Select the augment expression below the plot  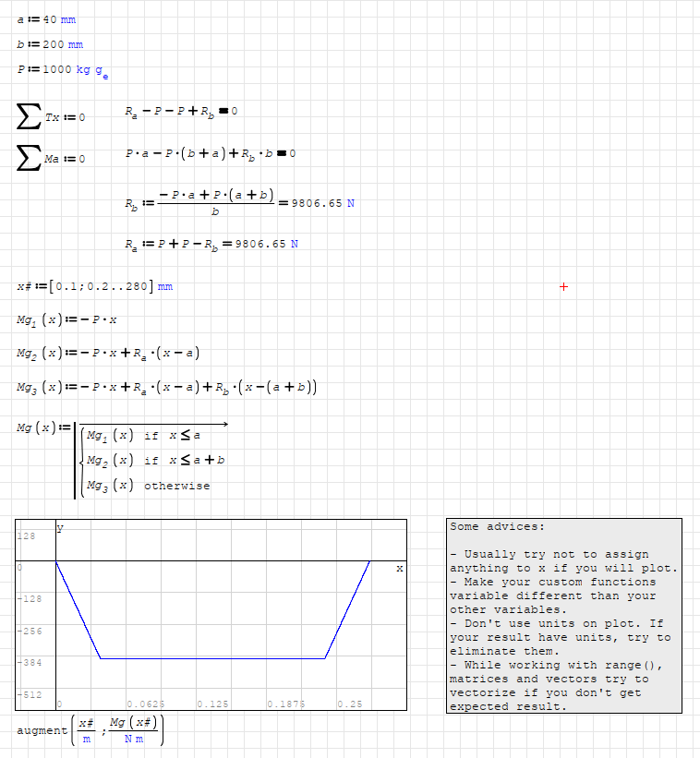(x=91, y=730)
